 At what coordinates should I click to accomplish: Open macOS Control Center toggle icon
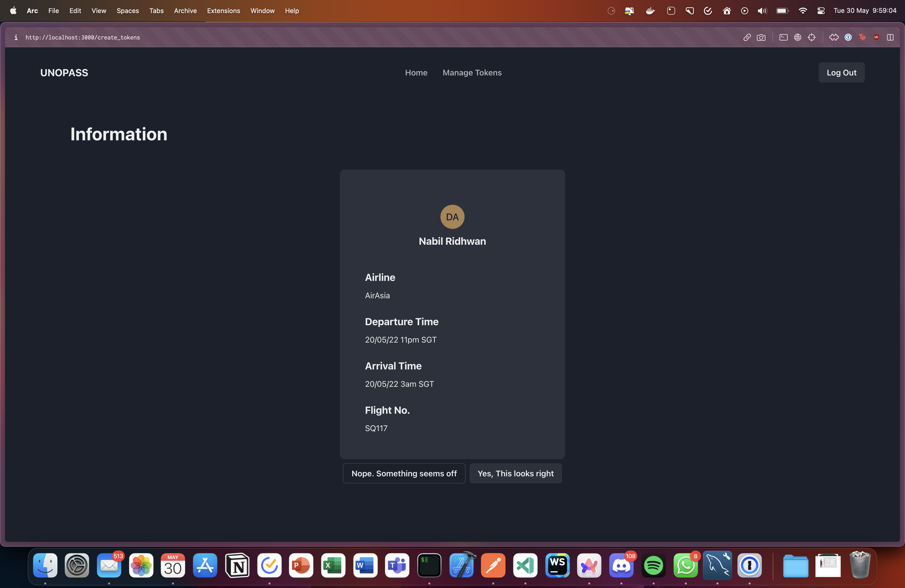pyautogui.click(x=821, y=11)
